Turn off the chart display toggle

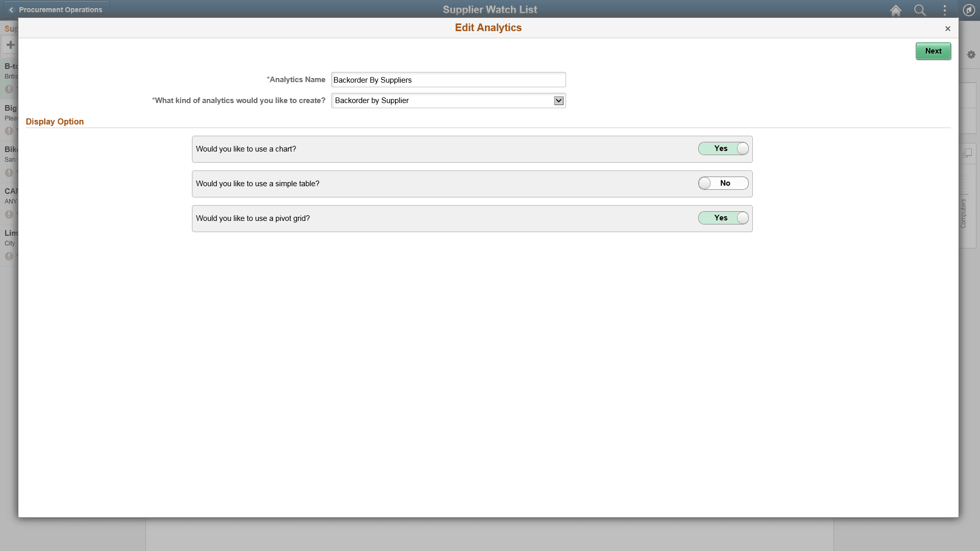(x=723, y=148)
